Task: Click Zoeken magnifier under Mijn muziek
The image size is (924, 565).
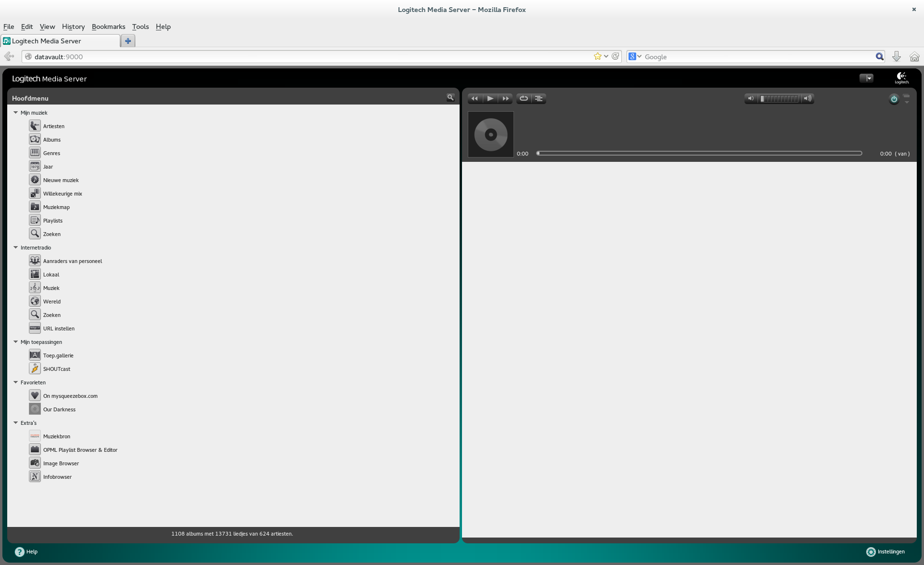Action: tap(35, 234)
